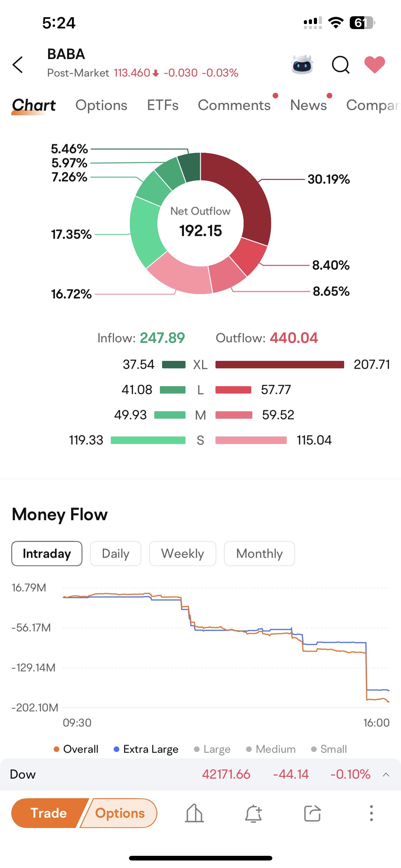
Task: Switch to the Options tab
Action: click(101, 105)
